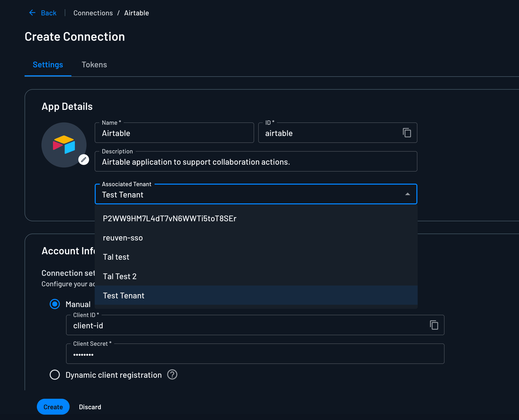519x420 pixels.
Task: Select reuven-sso from the tenant list
Action: tap(123, 238)
